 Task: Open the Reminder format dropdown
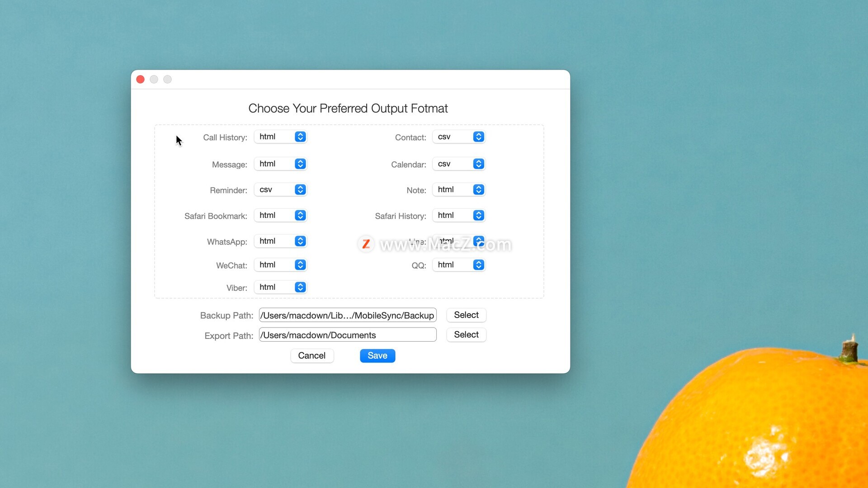point(280,190)
